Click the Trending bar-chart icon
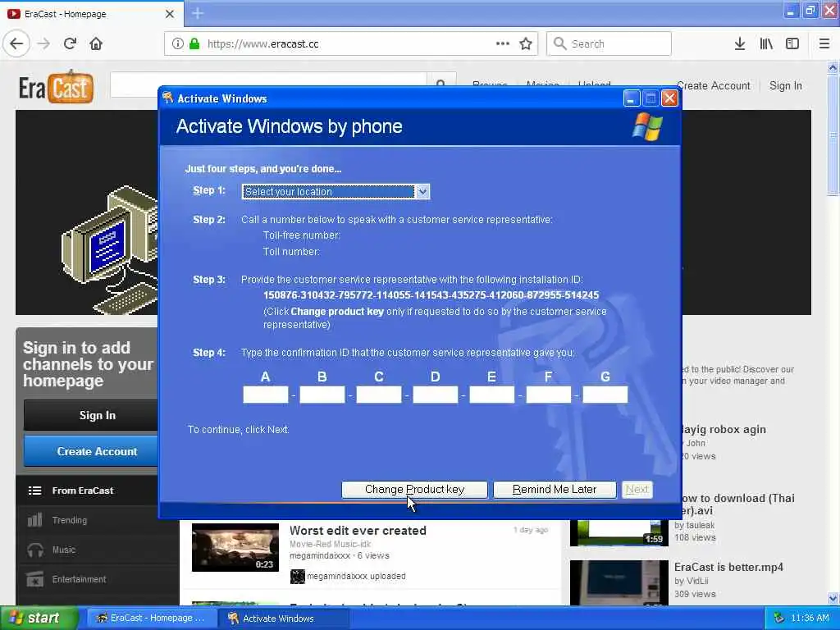The height and width of the screenshot is (630, 840). click(x=34, y=519)
